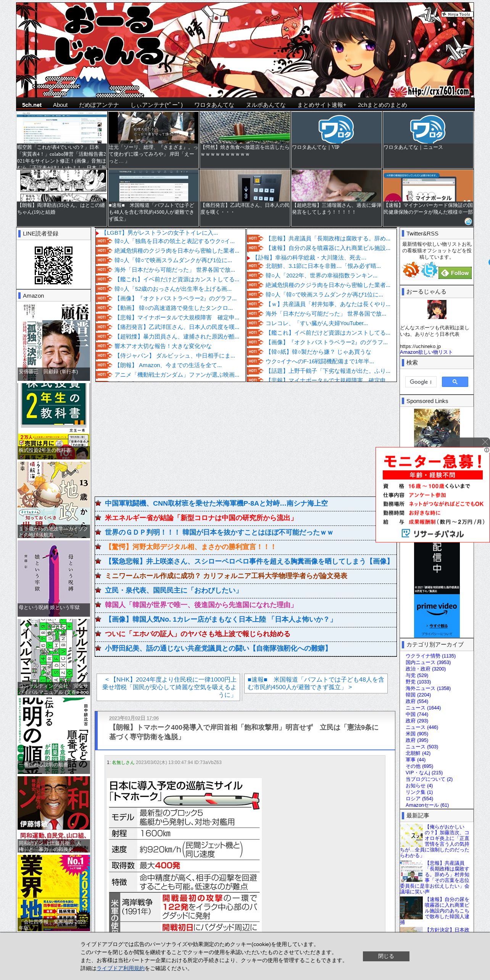Focus the Google custom search field
The width and height of the screenshot is (490, 980).
point(421,382)
